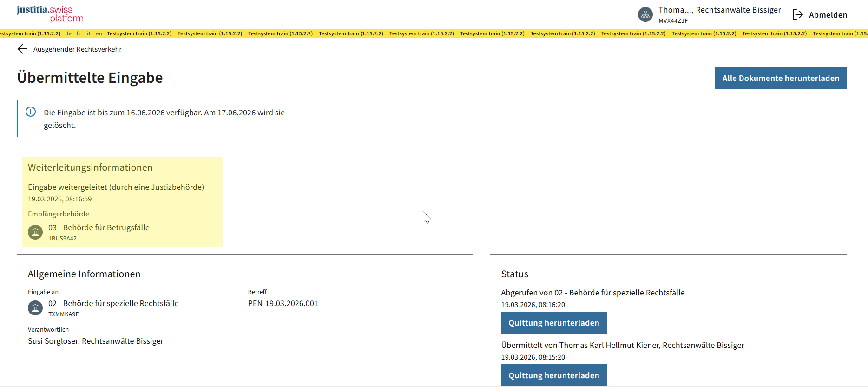The width and height of the screenshot is (868, 387).
Task: Click the Betreff value PEN-19.03.2026.001
Action: pos(283,303)
